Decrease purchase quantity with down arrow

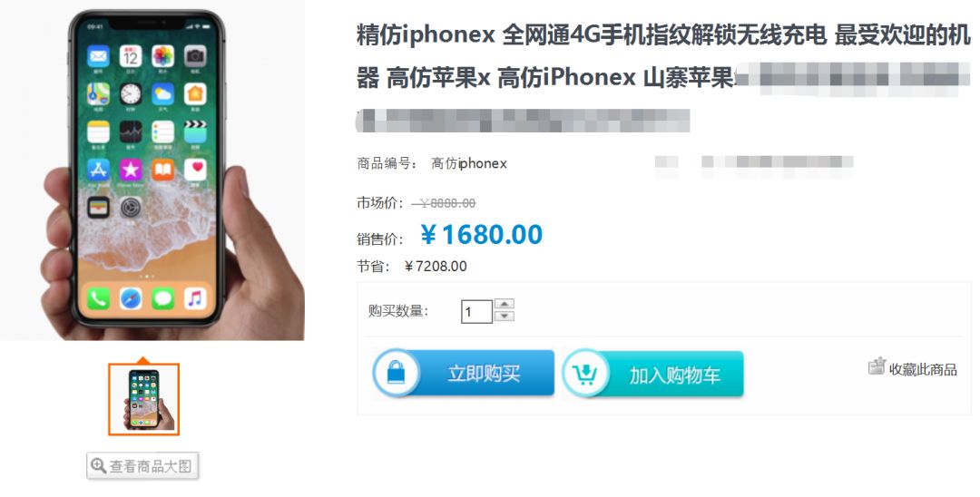pos(504,316)
